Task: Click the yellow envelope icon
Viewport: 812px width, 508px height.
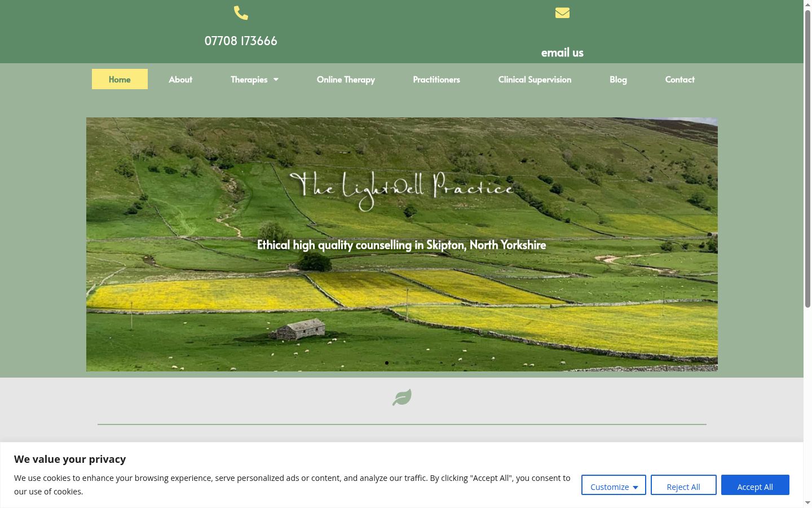Action: click(562, 13)
